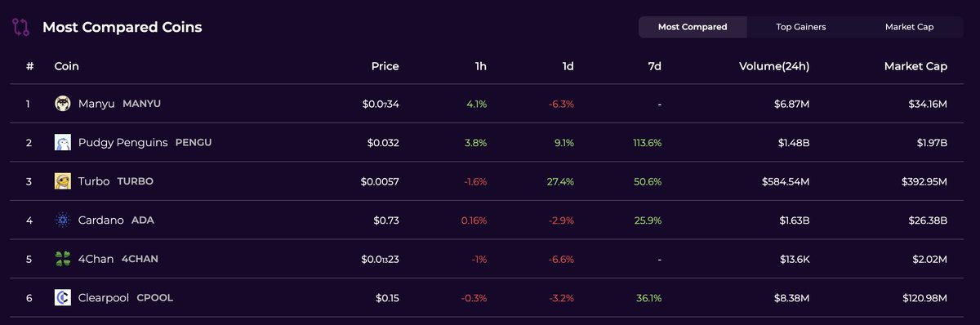Click the Pudgy Penguins logo icon
The width and height of the screenshot is (980, 325).
[x=63, y=142]
